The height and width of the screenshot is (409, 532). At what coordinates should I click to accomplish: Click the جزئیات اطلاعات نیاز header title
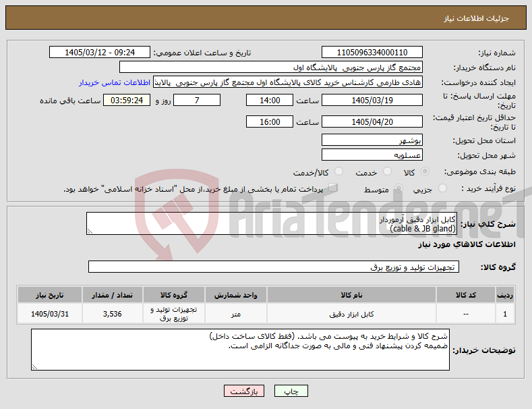(x=476, y=18)
